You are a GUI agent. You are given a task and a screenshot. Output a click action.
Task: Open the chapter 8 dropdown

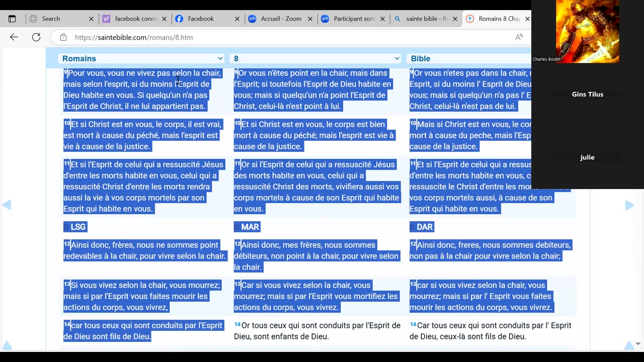pyautogui.click(x=315, y=58)
